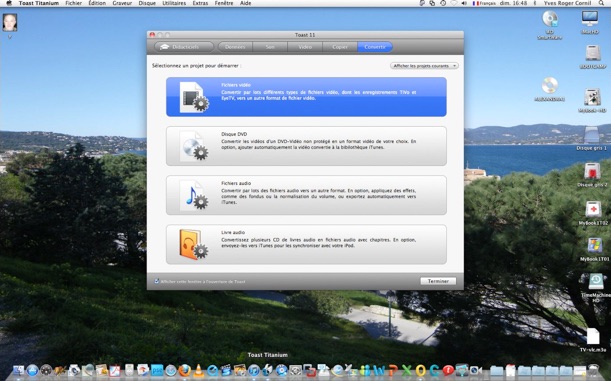Switch to the Vidéo tab
This screenshot has height=381, width=611.
click(305, 47)
